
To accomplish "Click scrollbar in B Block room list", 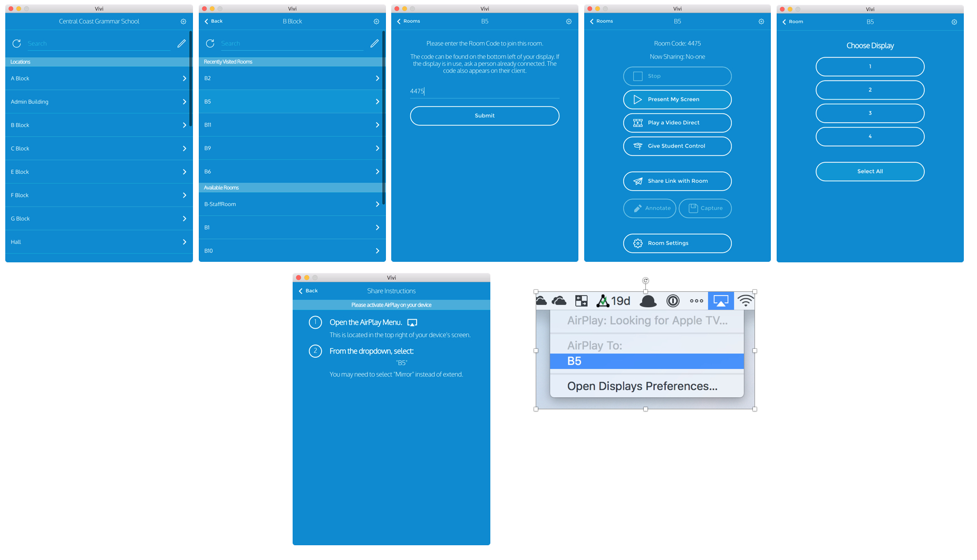I will [x=384, y=118].
